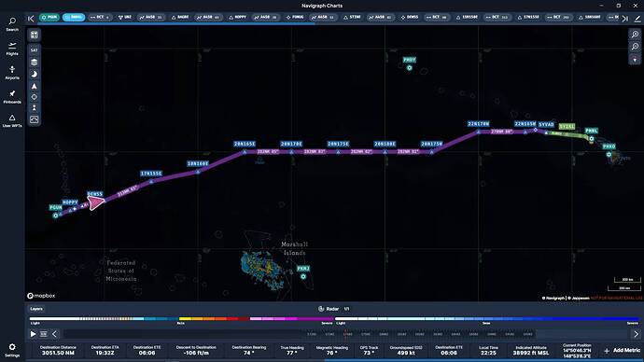Click the Current Position metric
Viewport: 644px width, 362px height.
click(x=577, y=351)
